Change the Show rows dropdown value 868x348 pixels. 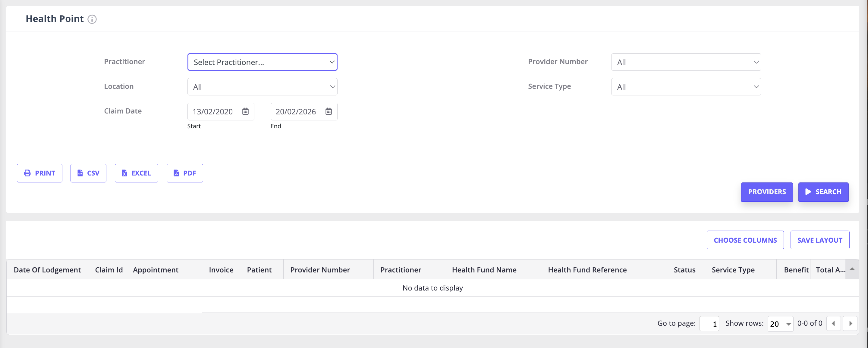[780, 324]
